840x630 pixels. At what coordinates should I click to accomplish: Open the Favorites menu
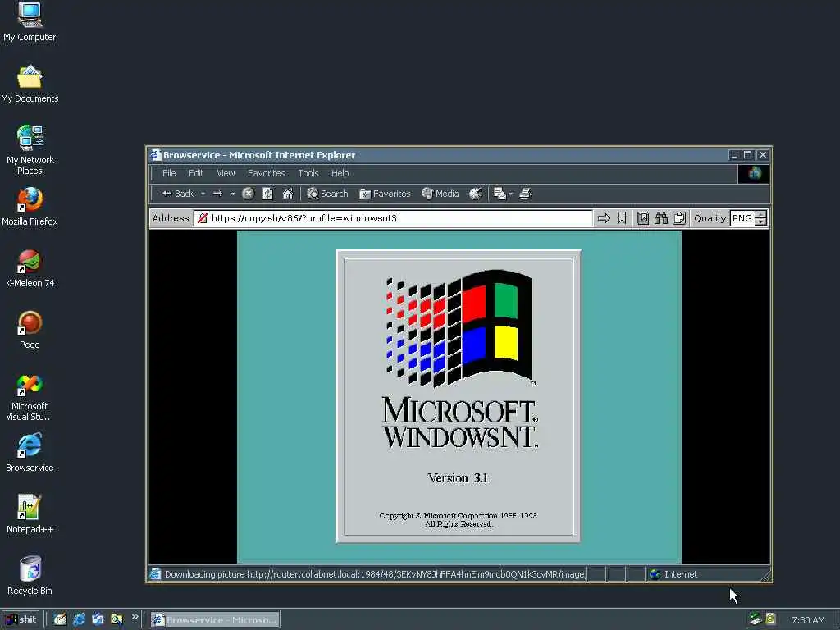(267, 173)
